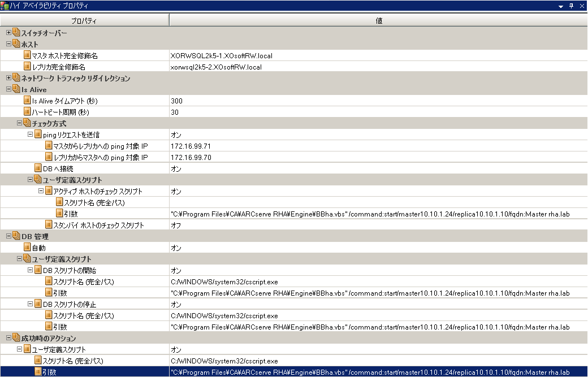Pin the ハイ アベイラビリティ プロパティ panel
Image resolution: width=588 pixels, height=377 pixels.
(571, 6)
